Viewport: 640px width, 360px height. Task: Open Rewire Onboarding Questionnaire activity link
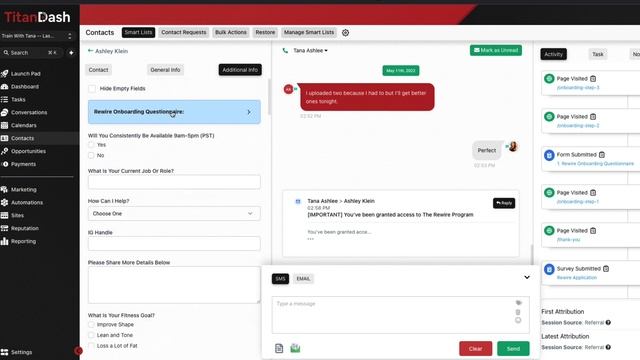(595, 164)
